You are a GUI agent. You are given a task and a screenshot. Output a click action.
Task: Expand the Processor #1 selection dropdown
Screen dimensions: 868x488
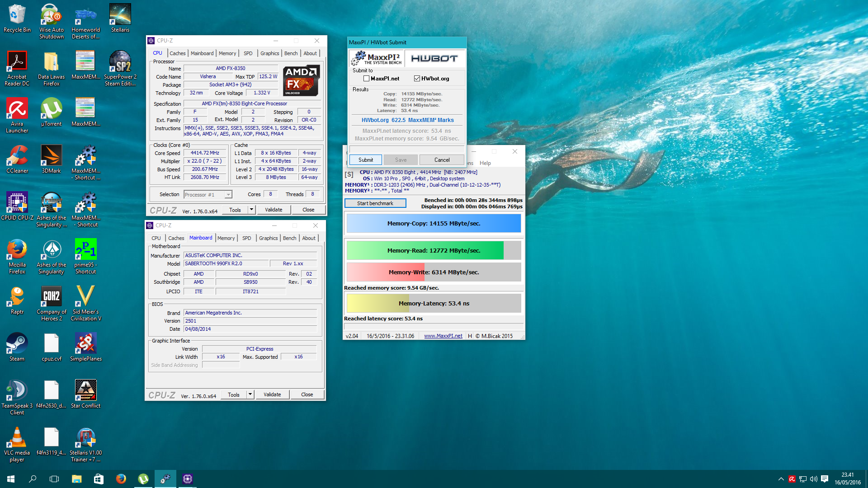coord(228,195)
